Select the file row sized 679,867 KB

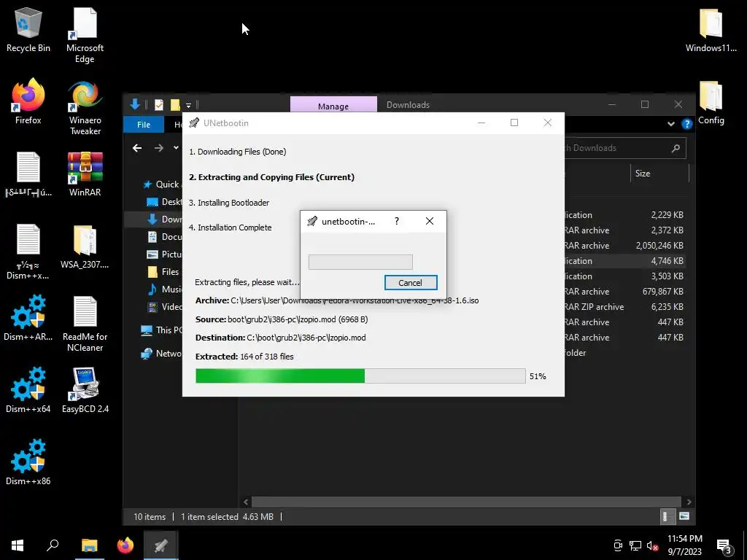tap(626, 292)
